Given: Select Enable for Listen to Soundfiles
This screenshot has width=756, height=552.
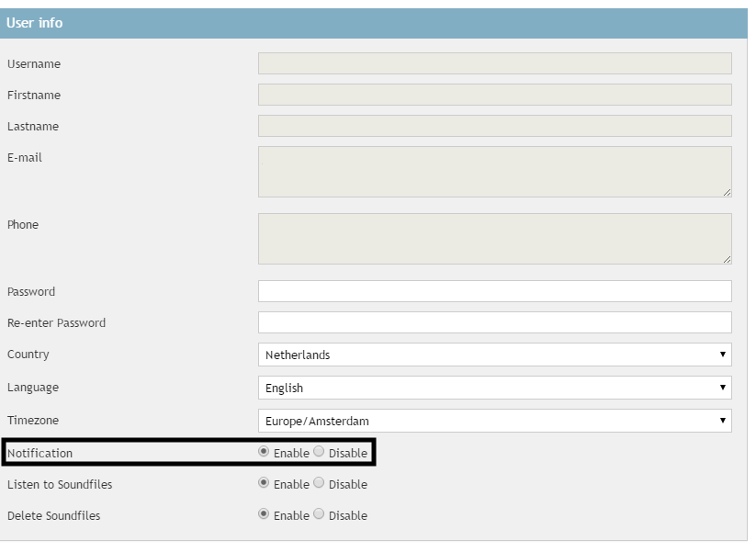Looking at the screenshot, I should coord(265,483).
